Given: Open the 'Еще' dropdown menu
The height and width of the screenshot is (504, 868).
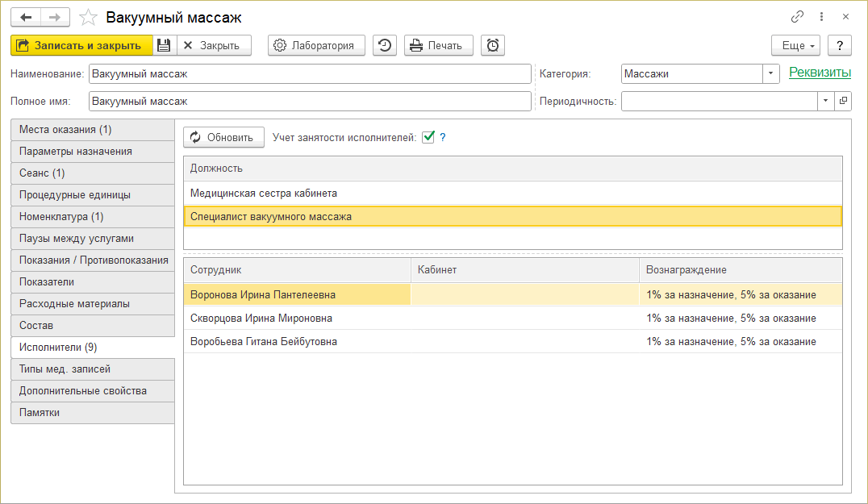Looking at the screenshot, I should tap(795, 46).
